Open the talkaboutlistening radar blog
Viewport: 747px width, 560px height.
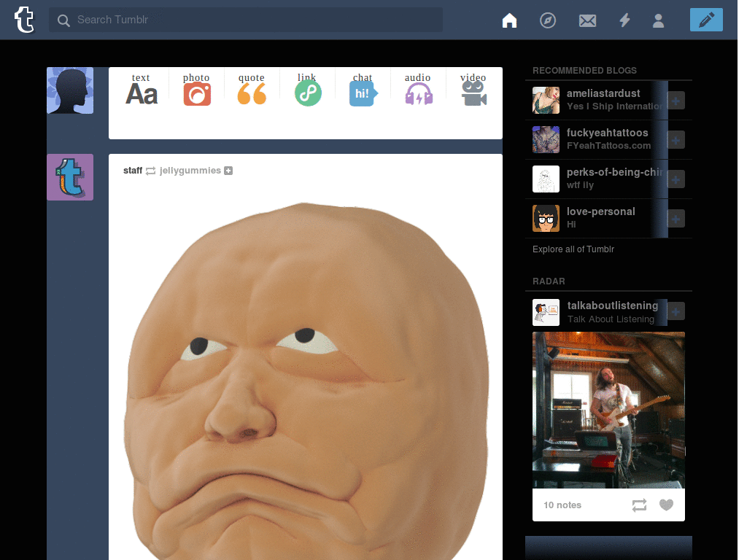(613, 306)
